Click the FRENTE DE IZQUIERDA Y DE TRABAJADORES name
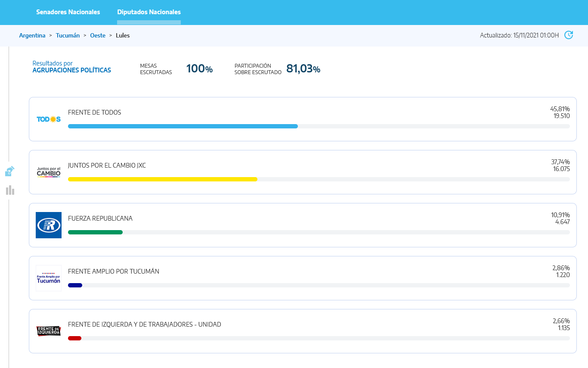Image resolution: width=588 pixels, height=368 pixels. pyautogui.click(x=145, y=324)
